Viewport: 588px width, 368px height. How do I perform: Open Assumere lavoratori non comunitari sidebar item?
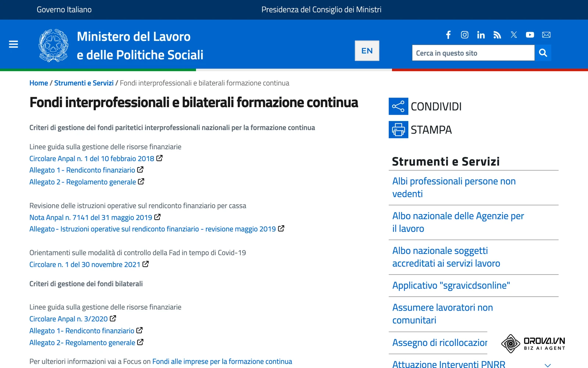click(442, 314)
